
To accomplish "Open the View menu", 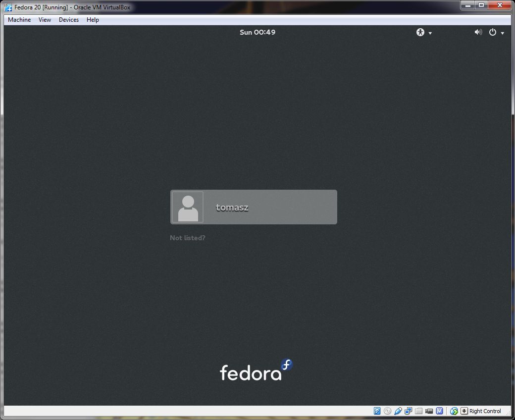I will coord(45,20).
